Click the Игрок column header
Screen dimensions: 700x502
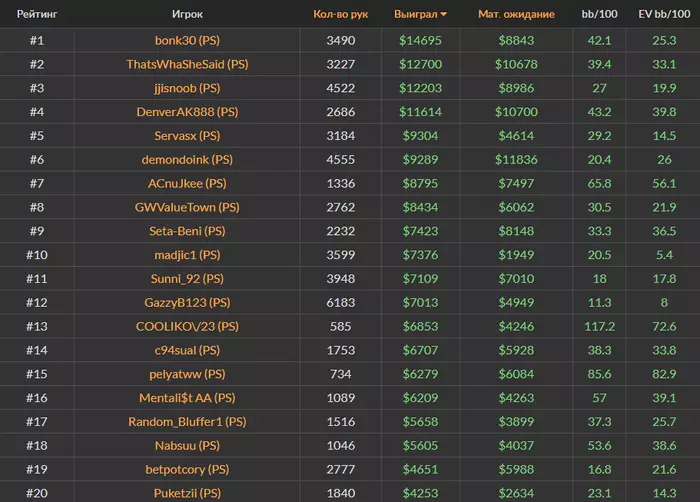click(x=187, y=15)
